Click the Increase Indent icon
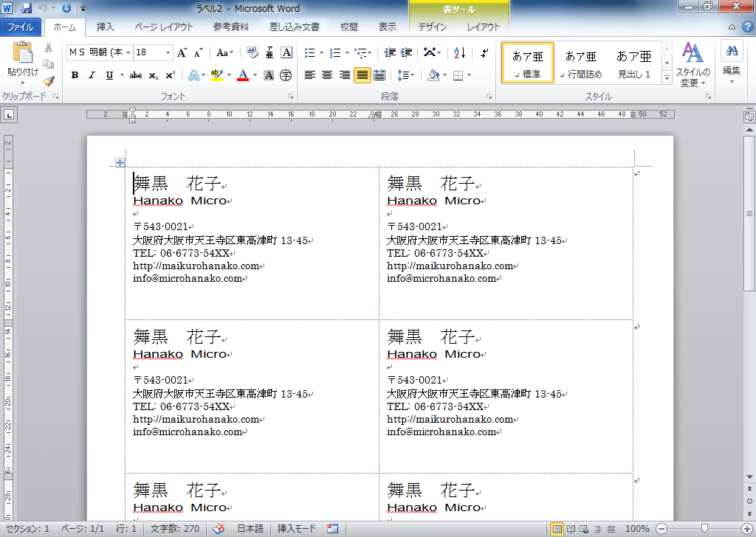Screen dimensions: 756x537 406,53
